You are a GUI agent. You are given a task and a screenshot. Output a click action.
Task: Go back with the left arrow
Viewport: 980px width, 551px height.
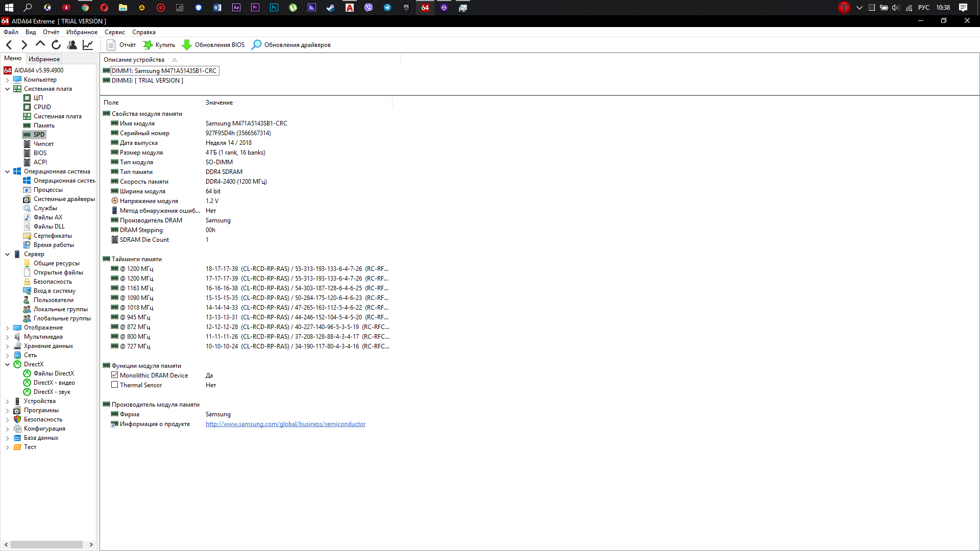[x=9, y=45]
